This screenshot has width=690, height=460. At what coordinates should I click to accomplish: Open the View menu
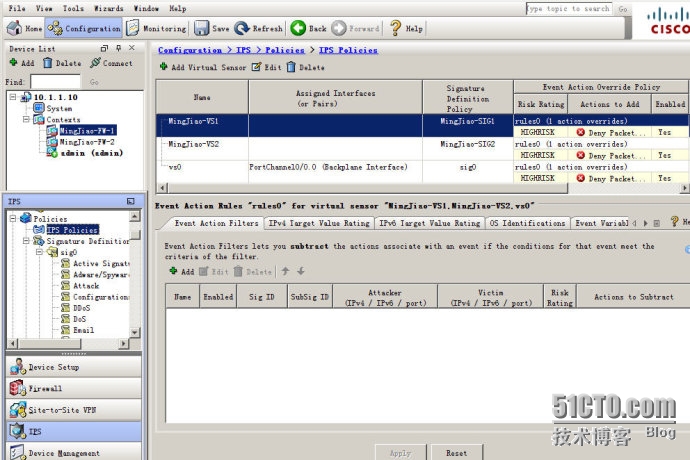(x=44, y=8)
